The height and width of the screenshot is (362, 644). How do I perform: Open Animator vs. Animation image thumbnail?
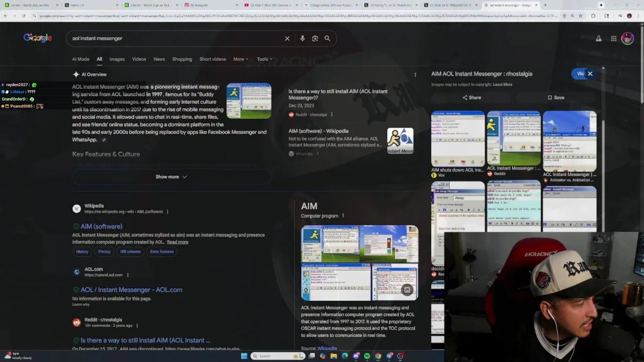pos(570,142)
